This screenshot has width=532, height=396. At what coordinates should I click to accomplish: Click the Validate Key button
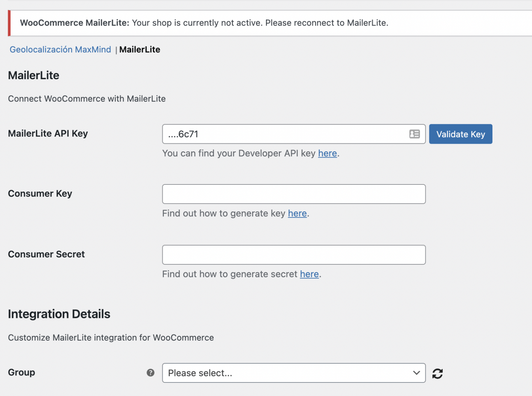pos(461,134)
